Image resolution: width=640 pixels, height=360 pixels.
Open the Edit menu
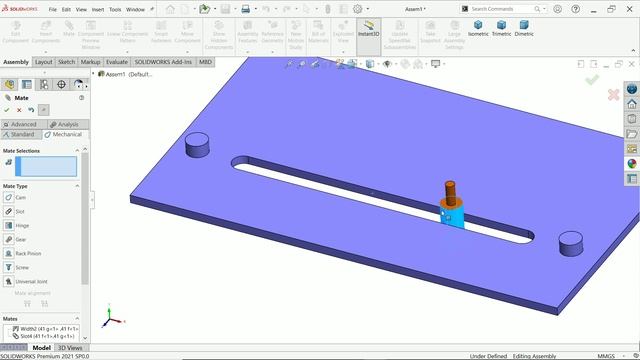[66, 9]
